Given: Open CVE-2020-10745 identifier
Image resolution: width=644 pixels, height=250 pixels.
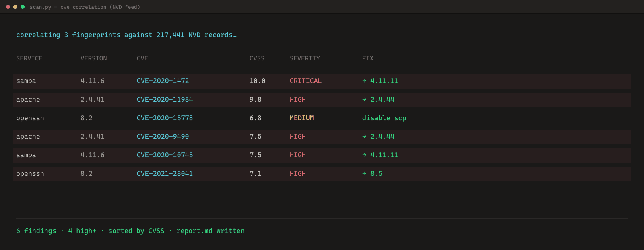Looking at the screenshot, I should point(165,155).
